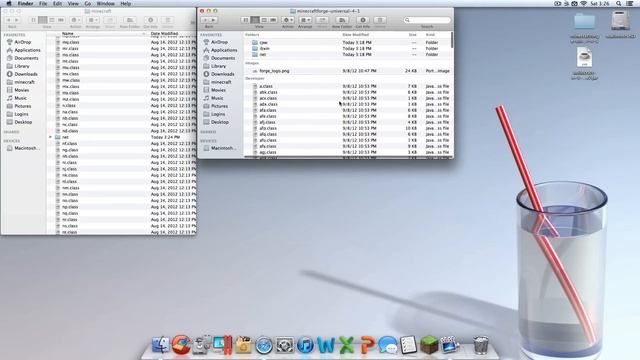Screen dimensions: 640x360
Task: Select Macintosh device in minecraft window sidebar
Action: point(23,148)
